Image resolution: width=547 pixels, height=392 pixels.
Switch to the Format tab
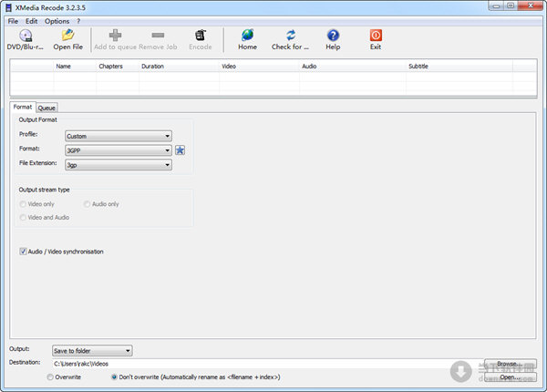(x=23, y=107)
